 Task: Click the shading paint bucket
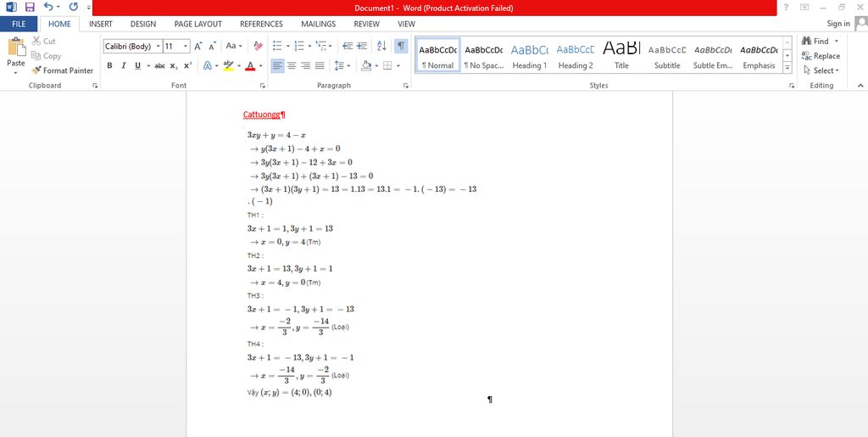point(366,66)
